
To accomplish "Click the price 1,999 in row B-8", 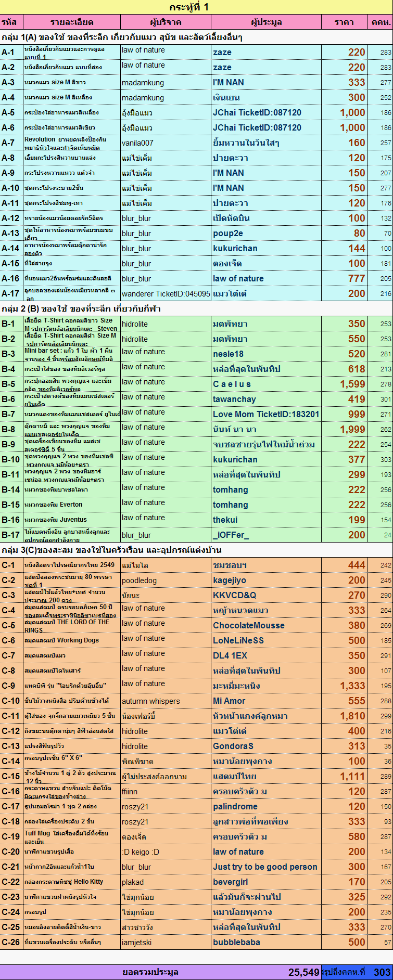I will 352,430.
